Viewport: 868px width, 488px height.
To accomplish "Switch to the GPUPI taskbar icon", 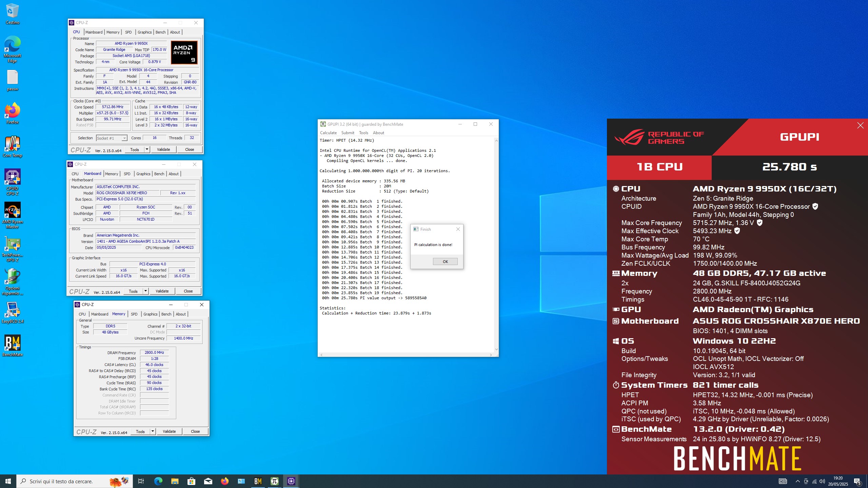I will 274,481.
